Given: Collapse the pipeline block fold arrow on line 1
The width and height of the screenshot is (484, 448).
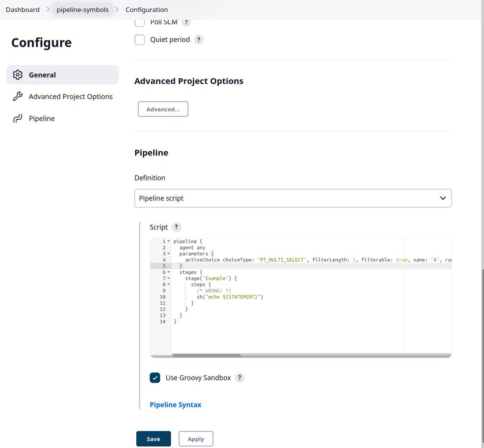Looking at the screenshot, I should [169, 241].
